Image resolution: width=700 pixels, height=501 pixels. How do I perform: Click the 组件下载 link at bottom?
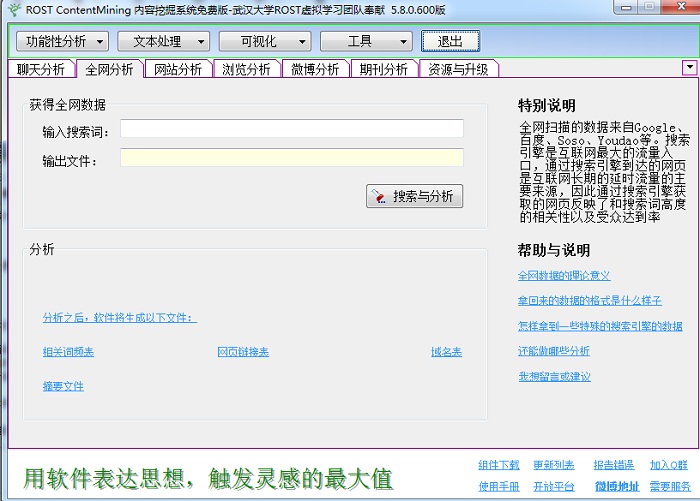pyautogui.click(x=499, y=465)
